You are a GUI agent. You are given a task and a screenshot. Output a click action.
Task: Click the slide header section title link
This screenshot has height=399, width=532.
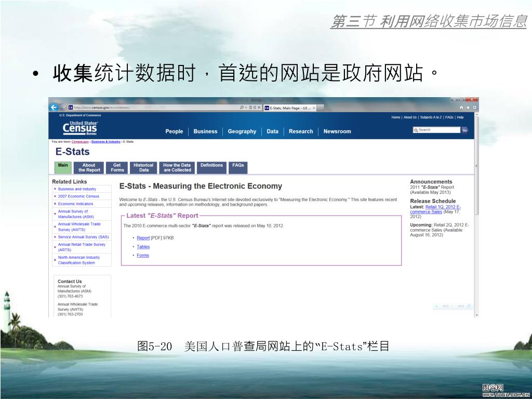coord(429,21)
